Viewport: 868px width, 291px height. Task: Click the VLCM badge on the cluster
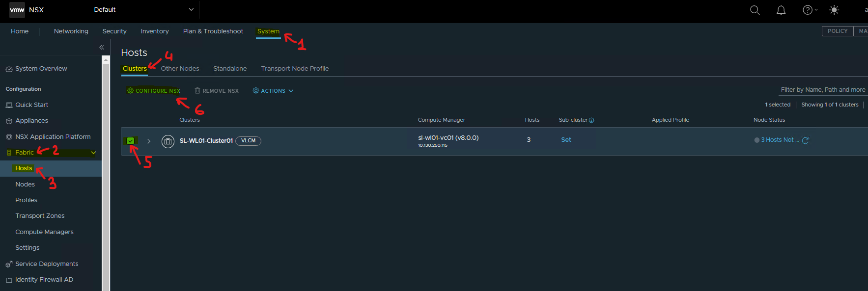tap(248, 141)
